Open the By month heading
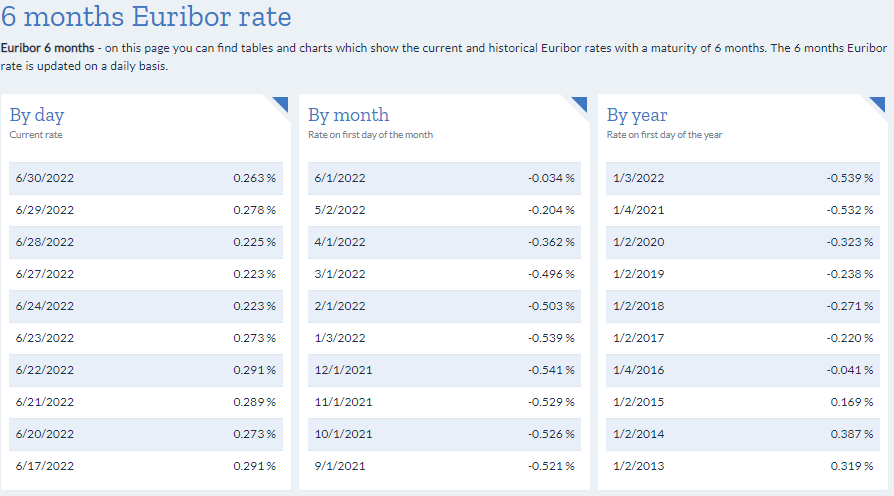The image size is (894, 496). tap(348, 116)
